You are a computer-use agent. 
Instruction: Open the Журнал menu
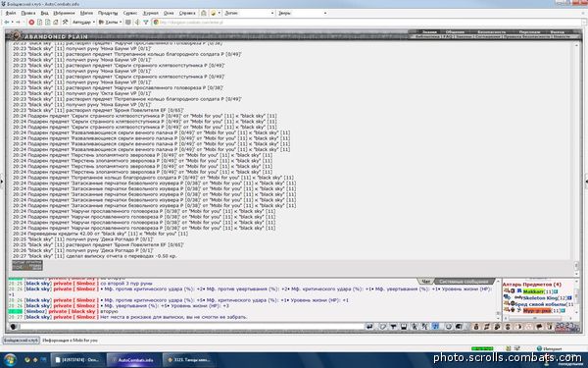pyautogui.click(x=151, y=13)
